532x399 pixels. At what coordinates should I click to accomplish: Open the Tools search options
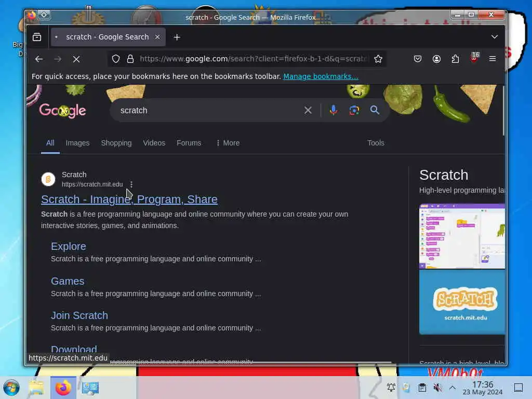click(376, 143)
